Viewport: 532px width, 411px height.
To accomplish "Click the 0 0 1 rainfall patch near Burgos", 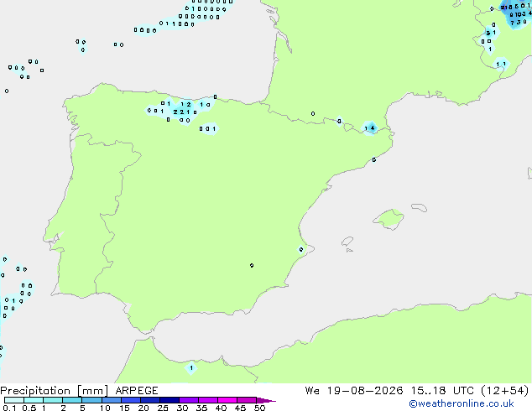I will [x=207, y=129].
